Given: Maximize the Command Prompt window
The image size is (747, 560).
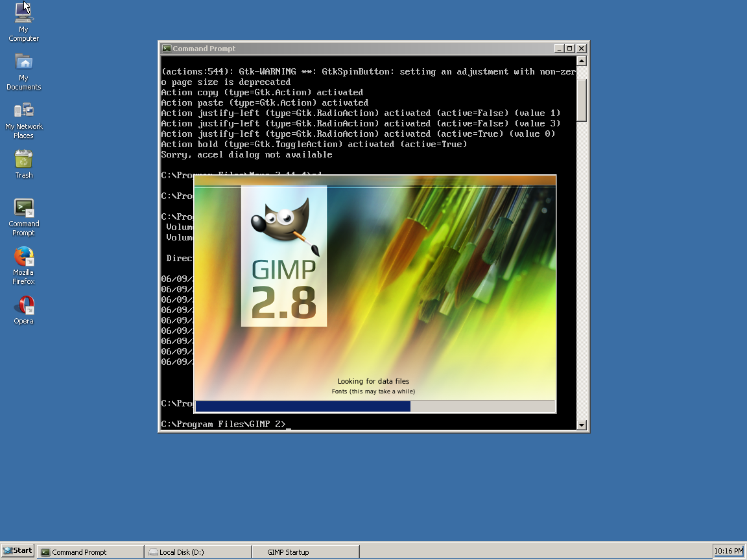Looking at the screenshot, I should pos(570,49).
